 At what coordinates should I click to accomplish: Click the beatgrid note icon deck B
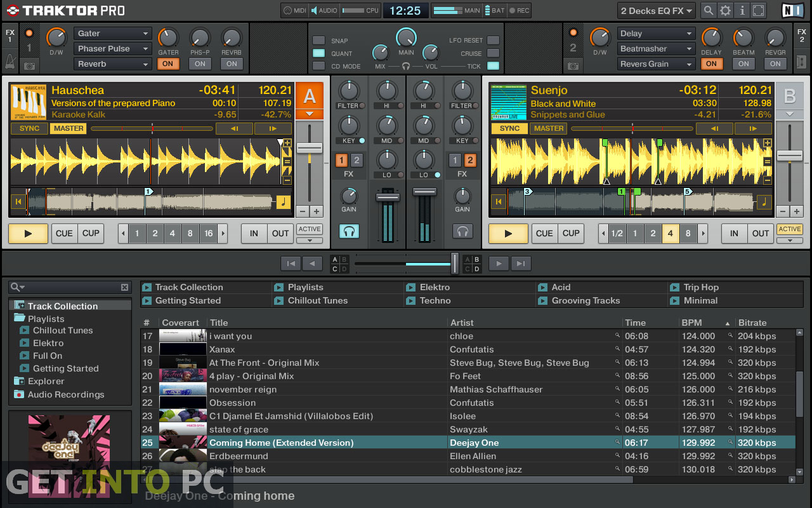tap(764, 202)
